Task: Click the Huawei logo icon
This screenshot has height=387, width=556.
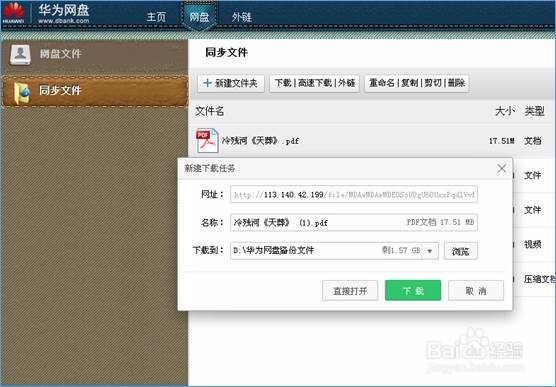Action: tap(13, 13)
